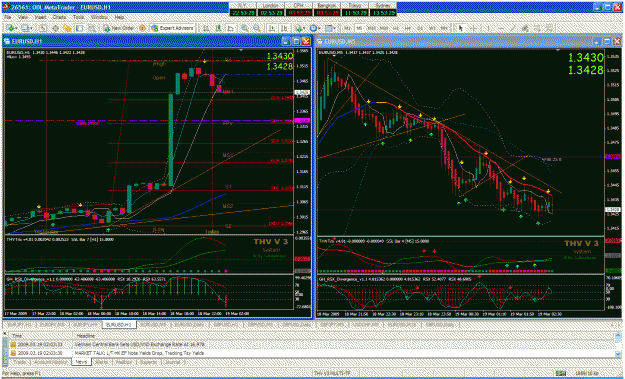Open the Templates icon
The height and width of the screenshot is (379, 625).
click(x=328, y=28)
